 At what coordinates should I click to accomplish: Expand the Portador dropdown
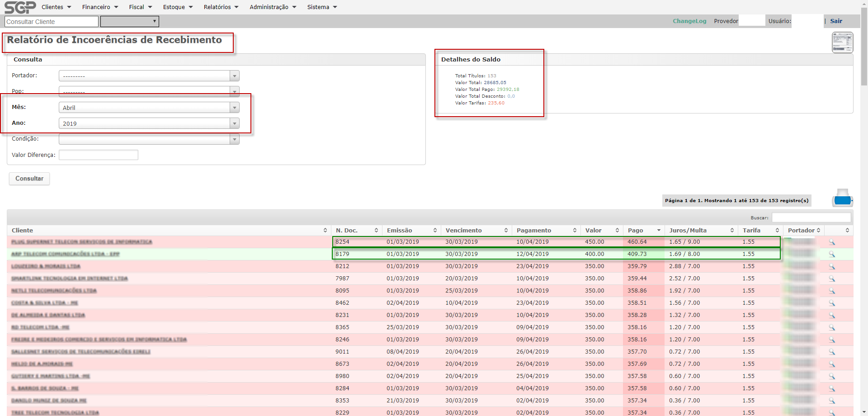[x=149, y=76]
